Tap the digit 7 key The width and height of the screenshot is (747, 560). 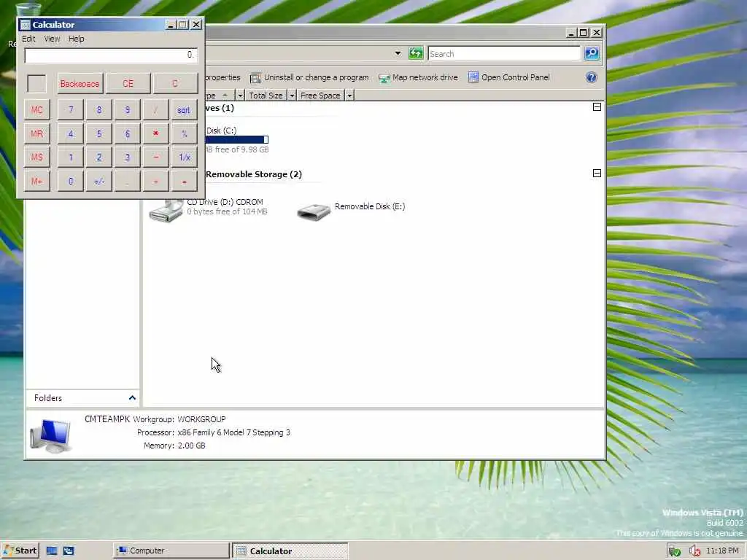tap(71, 109)
